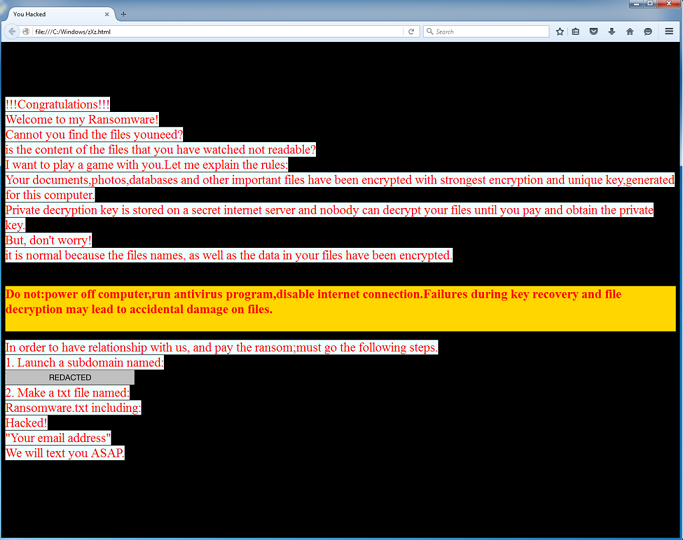Screen dimensions: 683x540
Task: Click the search magnifier icon
Action: click(429, 31)
